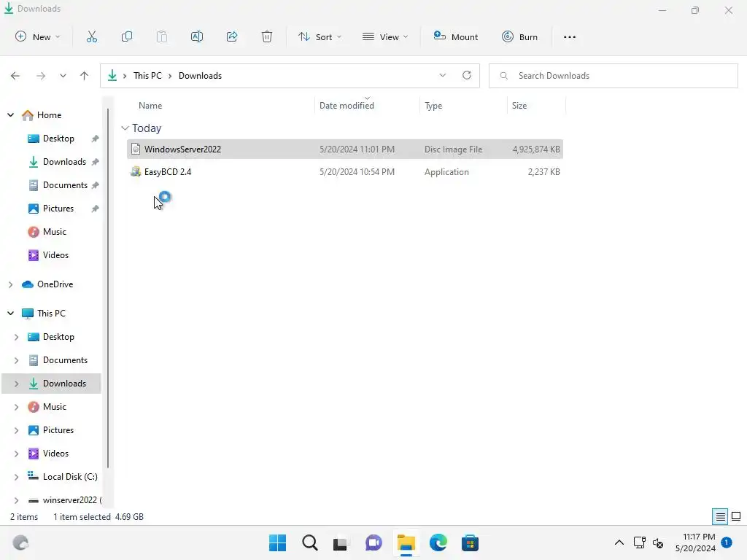The height and width of the screenshot is (560, 747).
Task: Burn the disc image to disc
Action: tap(519, 36)
